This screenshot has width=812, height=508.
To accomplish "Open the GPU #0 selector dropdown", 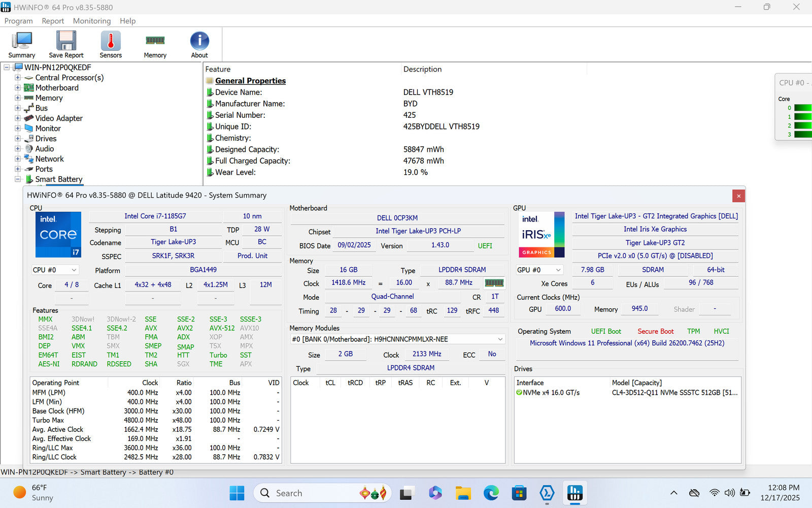I will tap(539, 270).
